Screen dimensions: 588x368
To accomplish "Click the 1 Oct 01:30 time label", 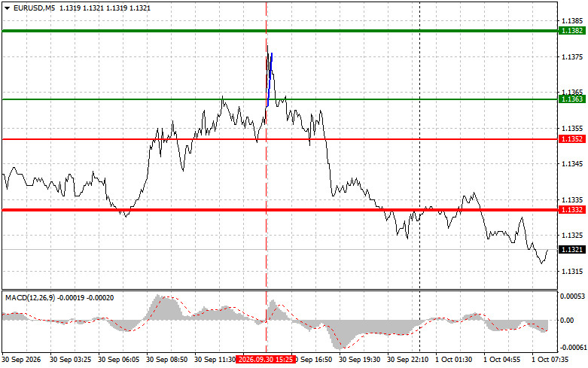I will (453, 360).
